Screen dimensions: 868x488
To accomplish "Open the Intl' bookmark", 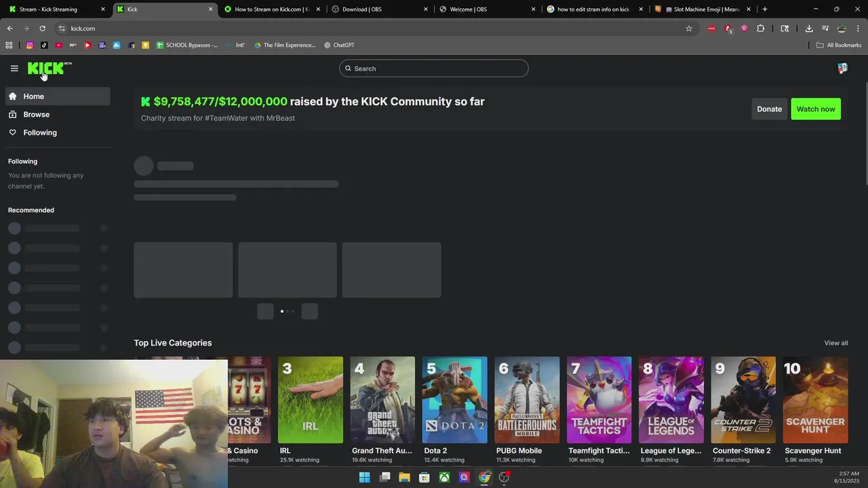I will coord(235,45).
